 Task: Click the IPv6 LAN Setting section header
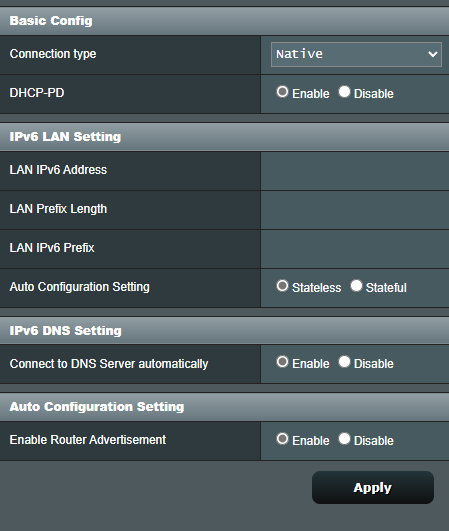pos(224,137)
